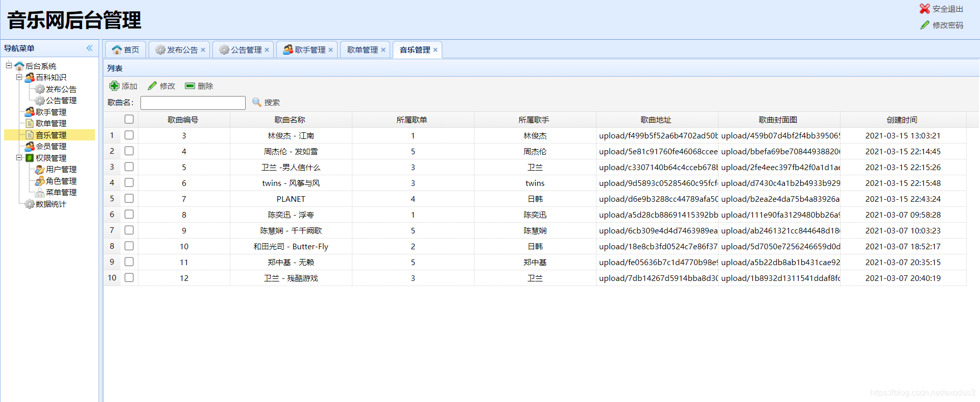
Task: Click gear icon beside 发布公告 tree node
Action: [x=40, y=89]
